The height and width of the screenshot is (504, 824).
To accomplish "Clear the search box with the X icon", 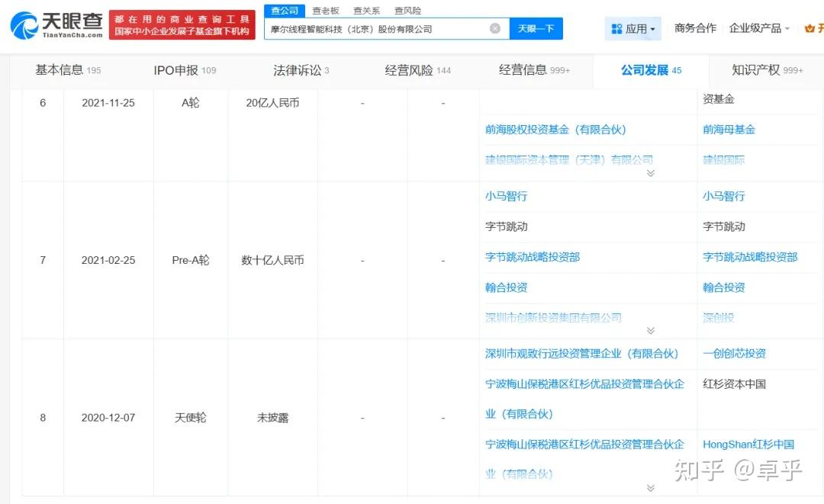I will tap(495, 28).
